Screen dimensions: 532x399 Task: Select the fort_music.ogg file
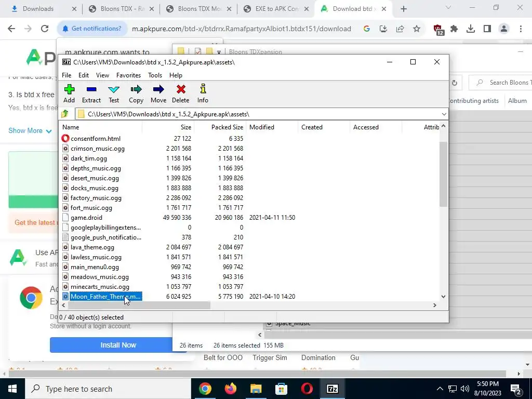pyautogui.click(x=91, y=208)
